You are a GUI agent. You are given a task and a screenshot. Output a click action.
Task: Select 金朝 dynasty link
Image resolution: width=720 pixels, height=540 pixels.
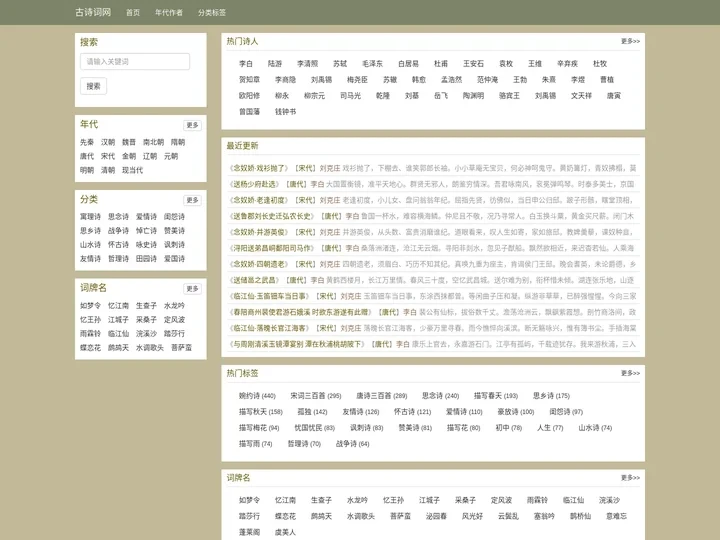point(129,156)
